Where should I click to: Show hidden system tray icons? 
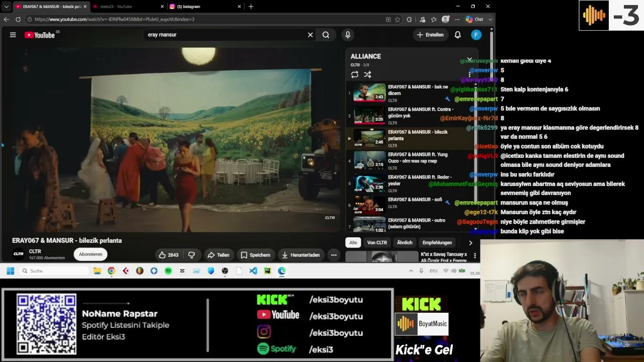(x=411, y=271)
